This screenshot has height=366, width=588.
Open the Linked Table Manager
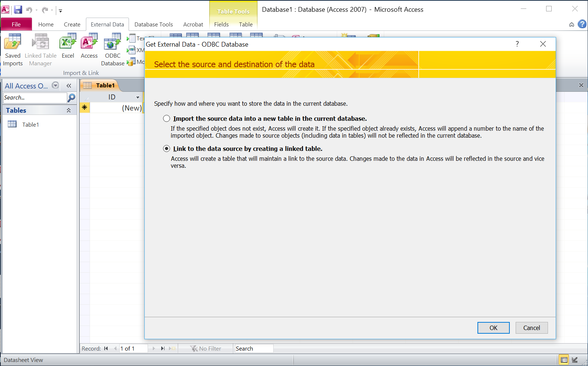(40, 50)
